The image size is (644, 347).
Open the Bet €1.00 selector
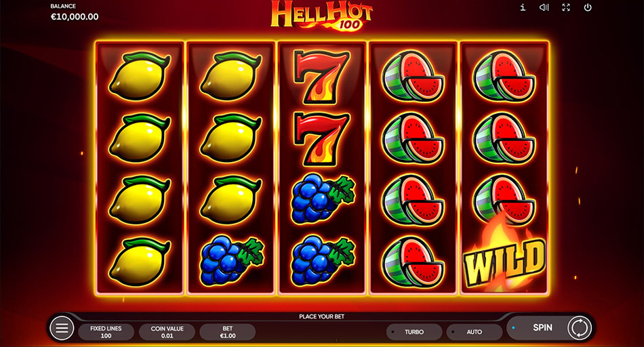tap(228, 332)
